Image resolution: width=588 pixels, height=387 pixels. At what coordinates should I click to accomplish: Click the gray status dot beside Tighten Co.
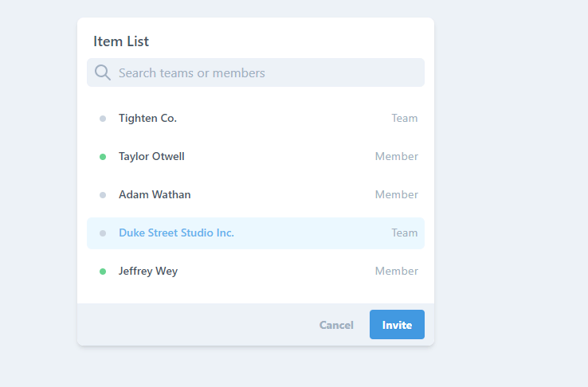[103, 119]
